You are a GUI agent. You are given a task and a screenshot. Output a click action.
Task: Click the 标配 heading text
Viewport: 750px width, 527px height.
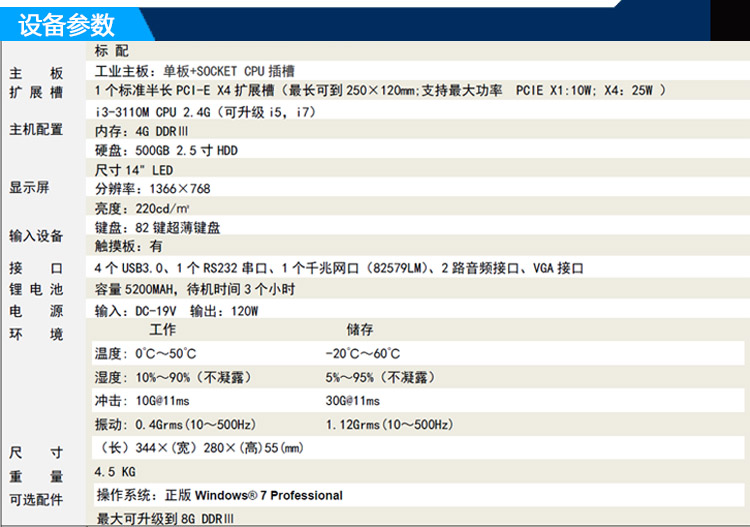[x=111, y=50]
